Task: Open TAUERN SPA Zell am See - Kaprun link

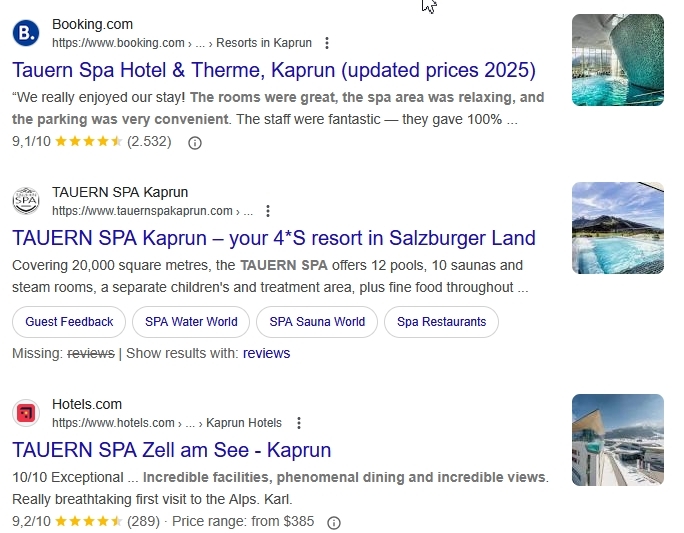Action: pyautogui.click(x=172, y=450)
